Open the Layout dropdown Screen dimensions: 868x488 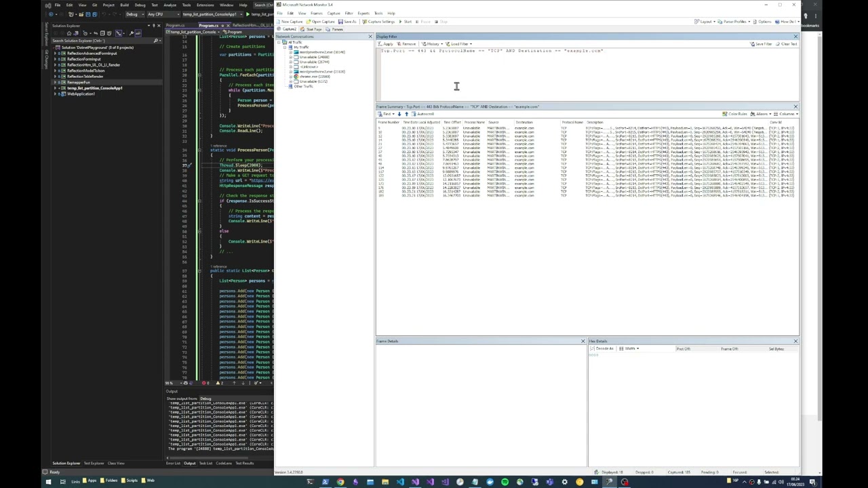point(705,22)
